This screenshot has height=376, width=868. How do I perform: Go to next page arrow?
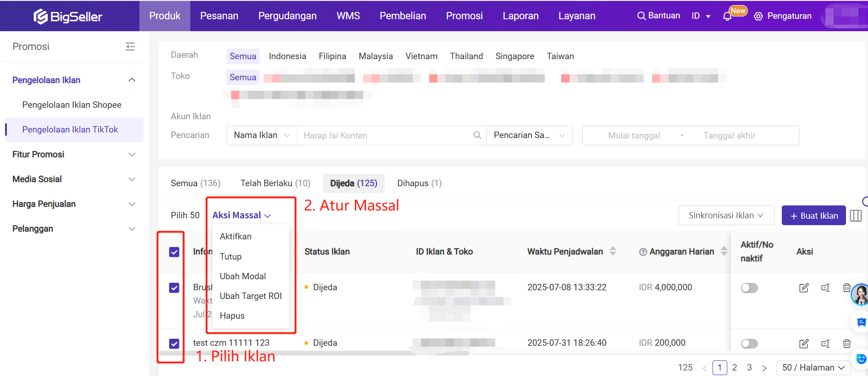[x=764, y=368]
